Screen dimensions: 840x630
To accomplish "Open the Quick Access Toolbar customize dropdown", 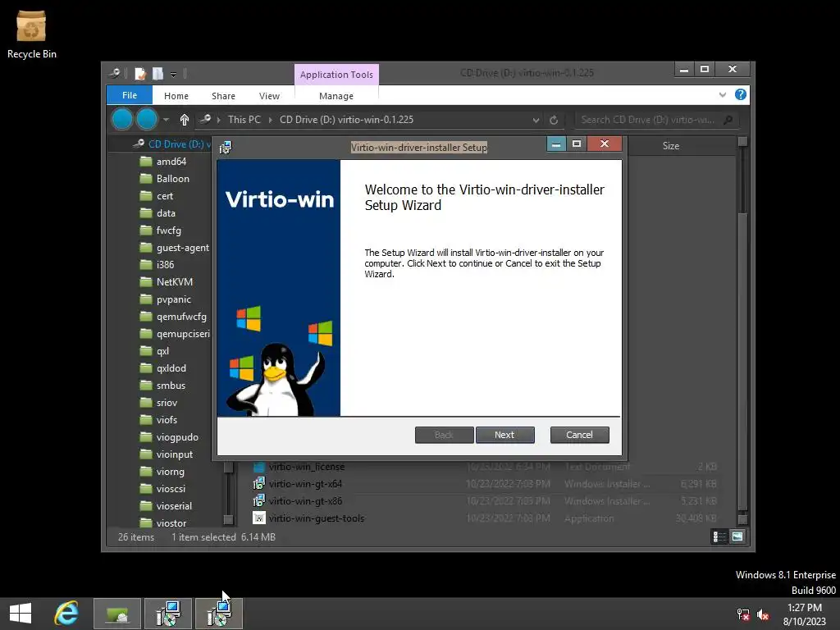I will click(173, 74).
